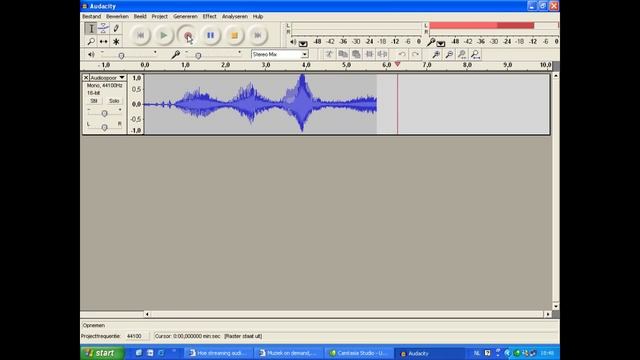This screenshot has height=360, width=640.
Task: Open the playback meter dropdown arrow
Action: (x=303, y=43)
